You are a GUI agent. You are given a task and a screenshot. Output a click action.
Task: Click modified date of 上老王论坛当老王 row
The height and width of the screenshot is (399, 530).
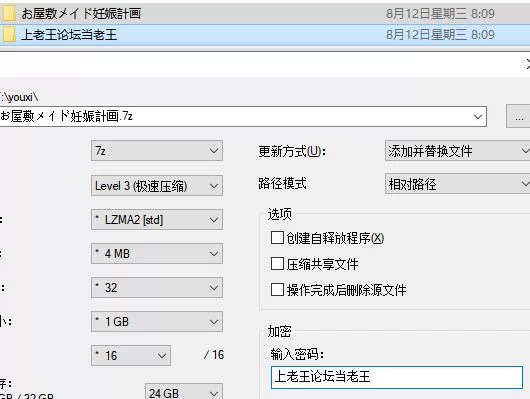pos(440,35)
